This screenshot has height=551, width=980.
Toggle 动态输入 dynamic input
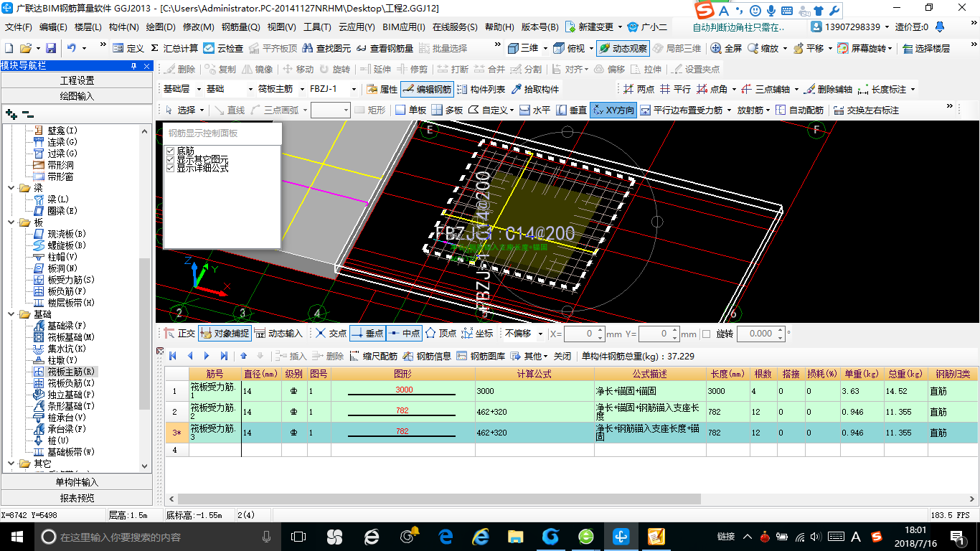278,334
